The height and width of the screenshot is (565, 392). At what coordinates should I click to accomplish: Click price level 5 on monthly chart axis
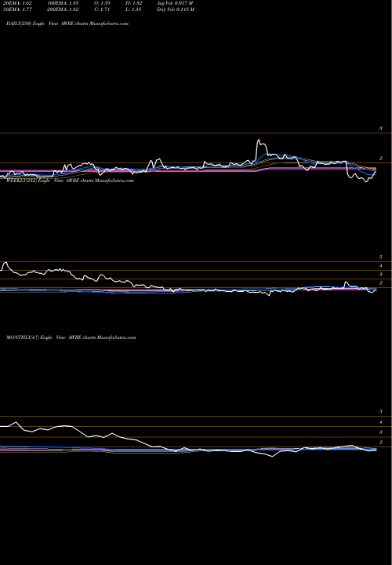point(380,411)
